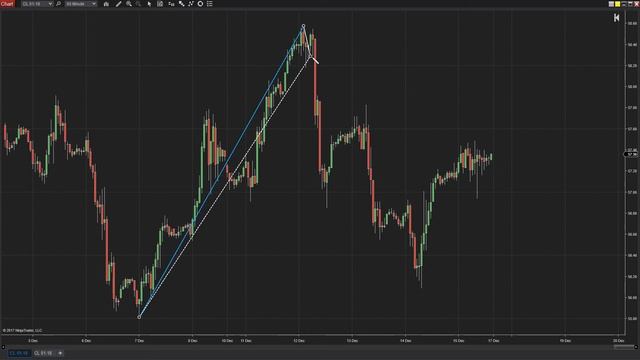Click the instrument search magnifier icon
The image size is (640, 360).
(x=58, y=4)
